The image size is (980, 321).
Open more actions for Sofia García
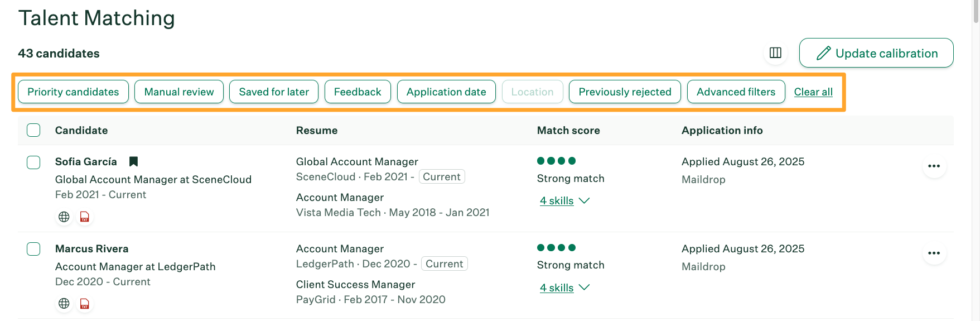click(x=934, y=166)
